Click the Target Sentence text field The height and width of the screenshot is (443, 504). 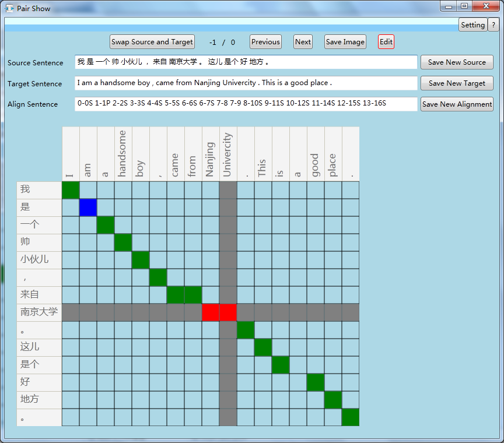246,83
